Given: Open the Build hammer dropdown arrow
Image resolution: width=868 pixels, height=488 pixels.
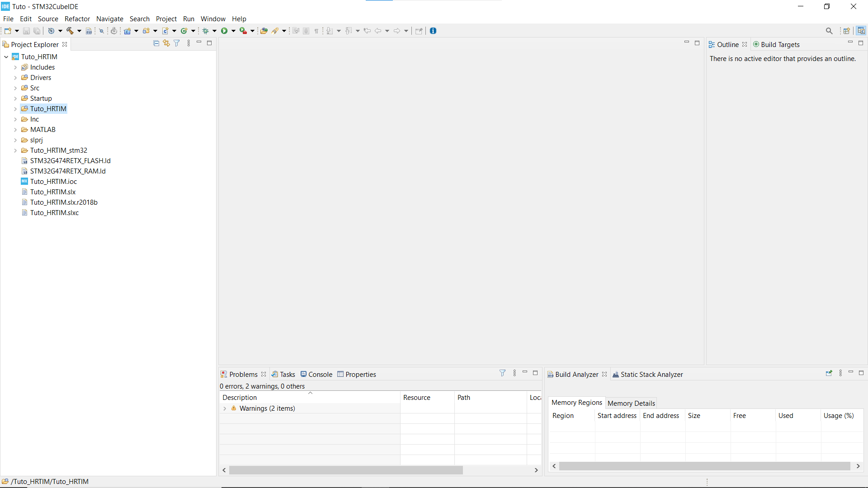Looking at the screenshot, I should (x=79, y=31).
